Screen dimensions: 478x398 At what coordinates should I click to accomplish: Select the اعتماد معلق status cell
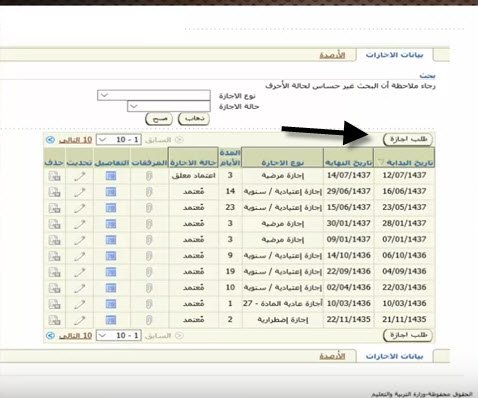(x=193, y=175)
